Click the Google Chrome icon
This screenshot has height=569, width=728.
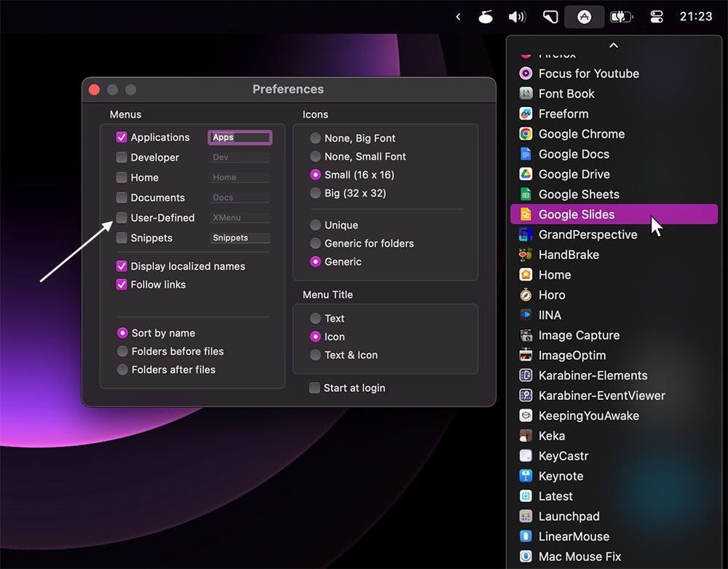click(526, 134)
